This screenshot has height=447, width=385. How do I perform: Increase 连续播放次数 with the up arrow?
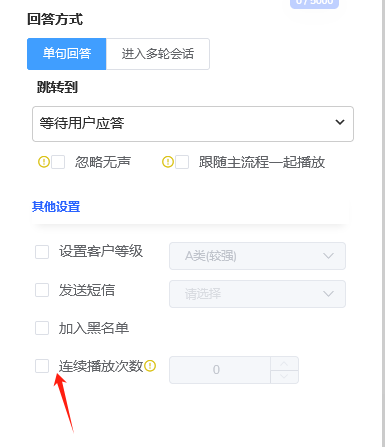click(284, 364)
